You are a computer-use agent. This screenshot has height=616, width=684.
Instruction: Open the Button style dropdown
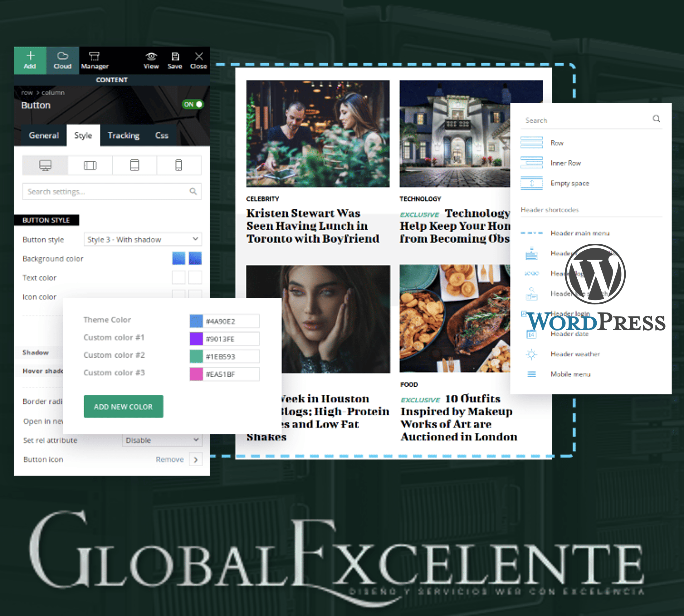pyautogui.click(x=143, y=240)
